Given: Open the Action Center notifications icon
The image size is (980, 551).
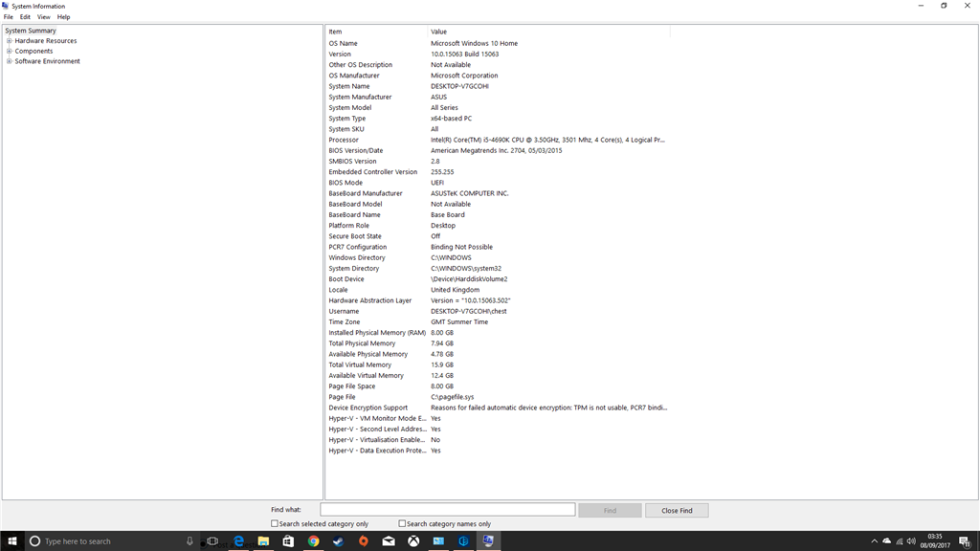Looking at the screenshot, I should point(965,541).
